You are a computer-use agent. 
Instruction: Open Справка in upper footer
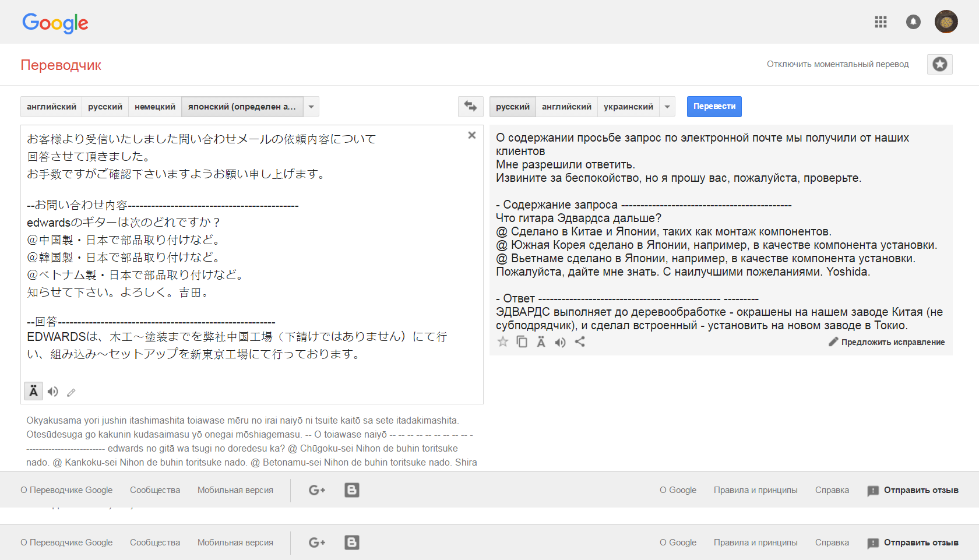pyautogui.click(x=832, y=490)
